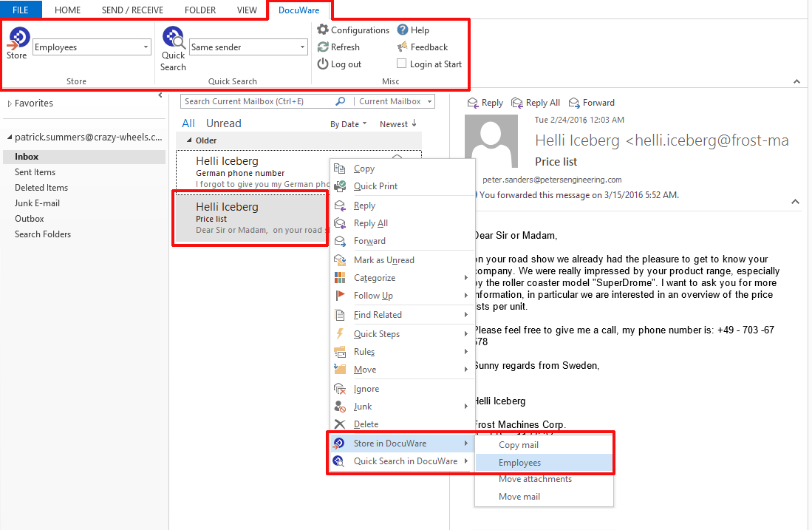Select Employees in the submenu

[x=519, y=462]
